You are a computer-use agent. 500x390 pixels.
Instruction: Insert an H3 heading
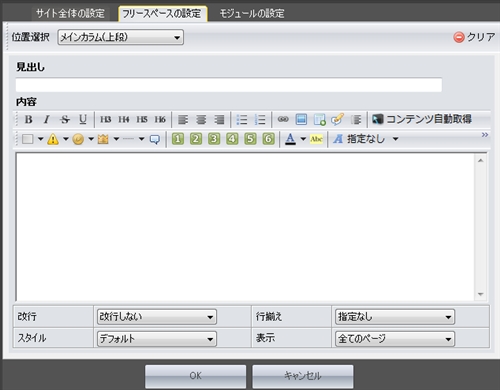106,119
